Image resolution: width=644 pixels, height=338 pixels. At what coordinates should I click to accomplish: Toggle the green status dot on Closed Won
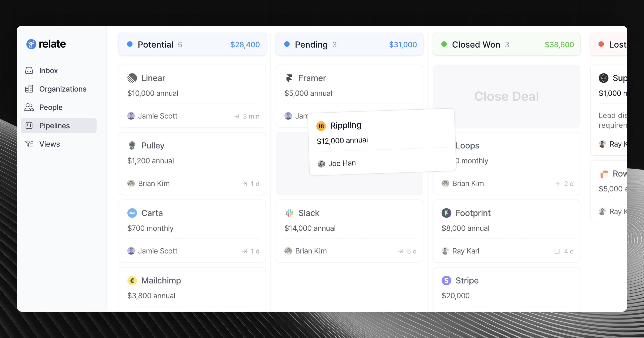pyautogui.click(x=444, y=44)
